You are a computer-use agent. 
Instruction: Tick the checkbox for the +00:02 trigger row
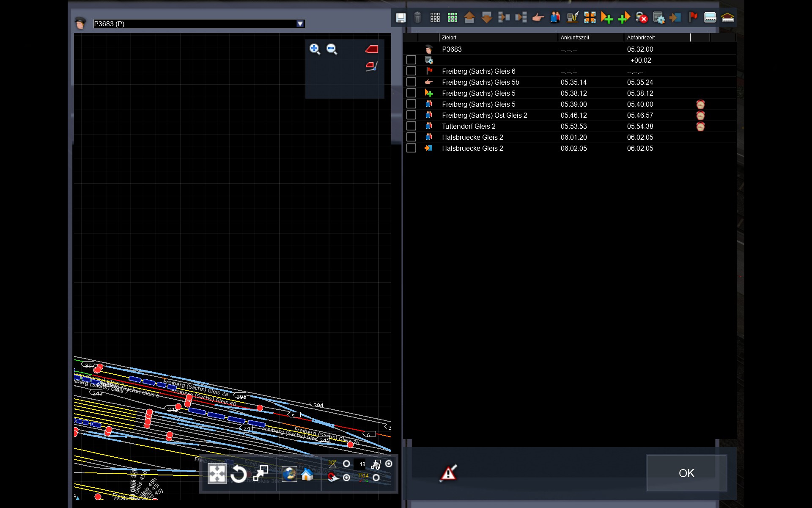(411, 60)
